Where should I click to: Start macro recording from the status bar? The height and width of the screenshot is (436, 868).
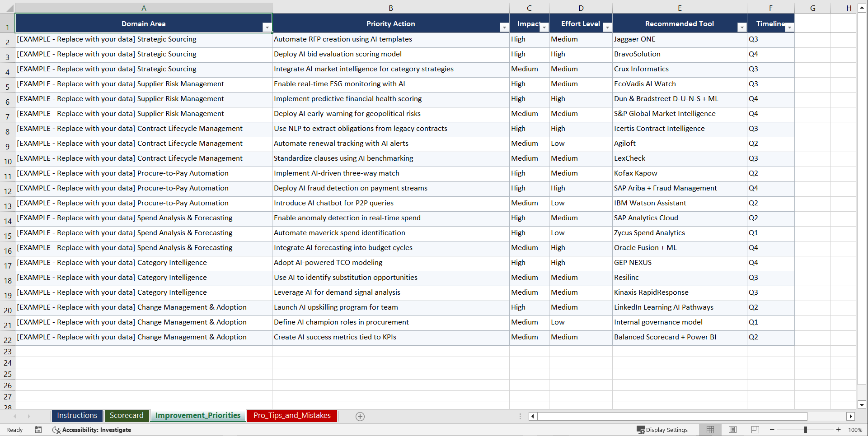click(x=38, y=430)
